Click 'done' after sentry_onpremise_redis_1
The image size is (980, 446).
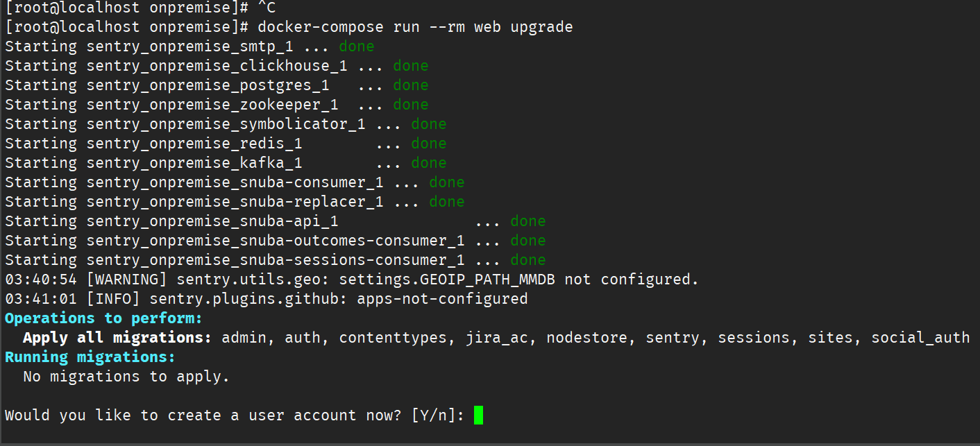click(429, 144)
